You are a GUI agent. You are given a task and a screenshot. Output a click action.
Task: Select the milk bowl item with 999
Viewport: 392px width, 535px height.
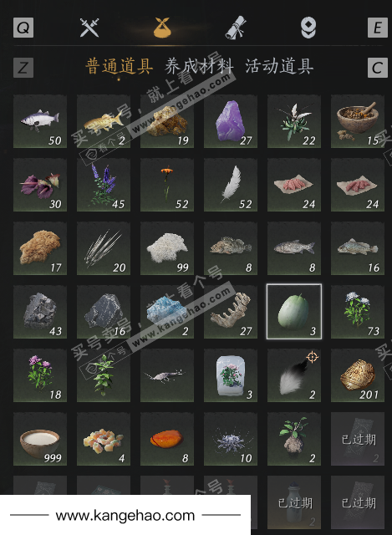click(x=40, y=439)
